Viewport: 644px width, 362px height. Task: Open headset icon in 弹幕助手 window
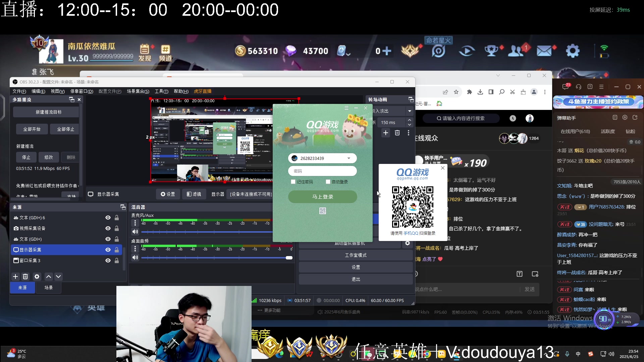(579, 87)
